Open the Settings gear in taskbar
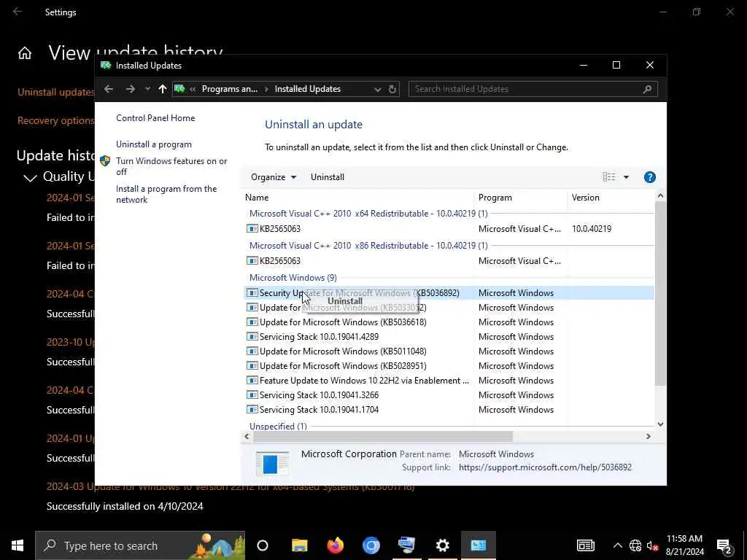Image resolution: width=747 pixels, height=560 pixels. coord(443,545)
